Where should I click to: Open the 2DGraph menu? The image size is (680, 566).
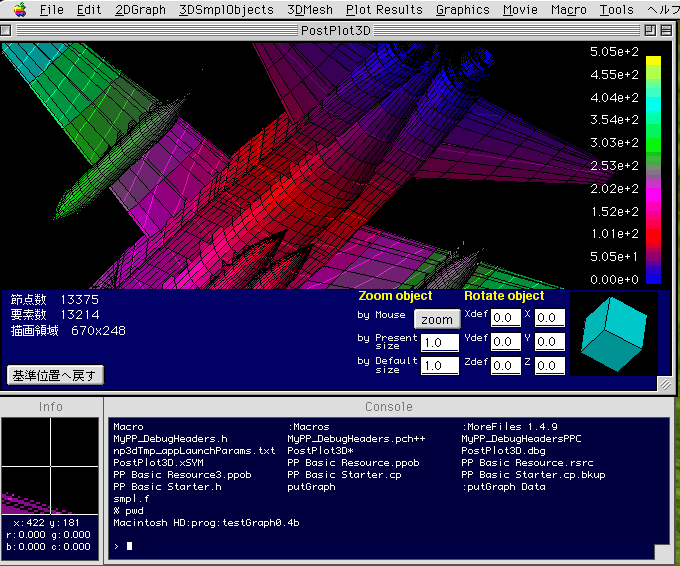(140, 10)
